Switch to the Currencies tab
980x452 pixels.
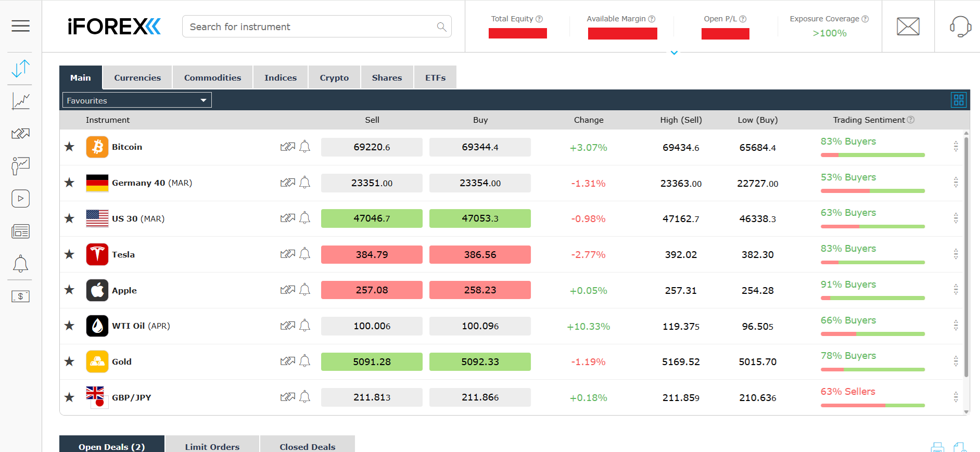tap(137, 78)
